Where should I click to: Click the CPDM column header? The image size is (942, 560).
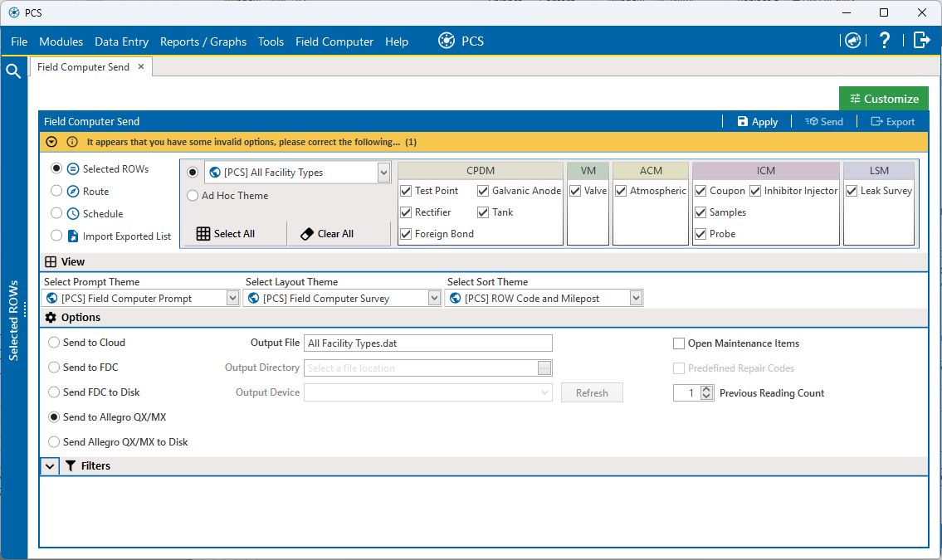481,170
